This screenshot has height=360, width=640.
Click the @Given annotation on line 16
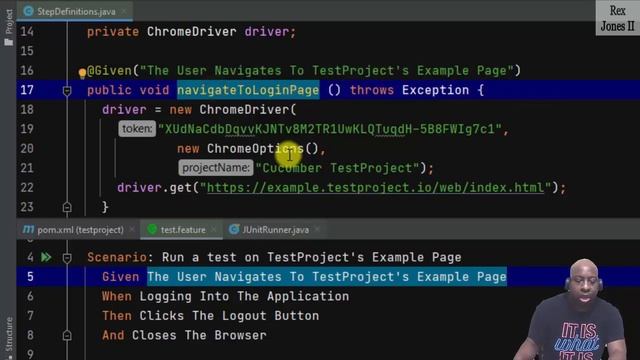click(x=109, y=71)
